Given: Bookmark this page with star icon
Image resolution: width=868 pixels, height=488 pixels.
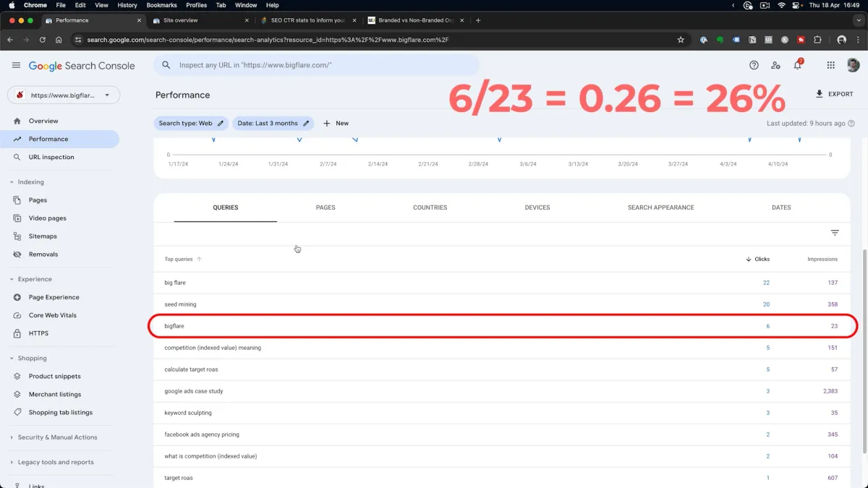Looking at the screenshot, I should [x=681, y=40].
